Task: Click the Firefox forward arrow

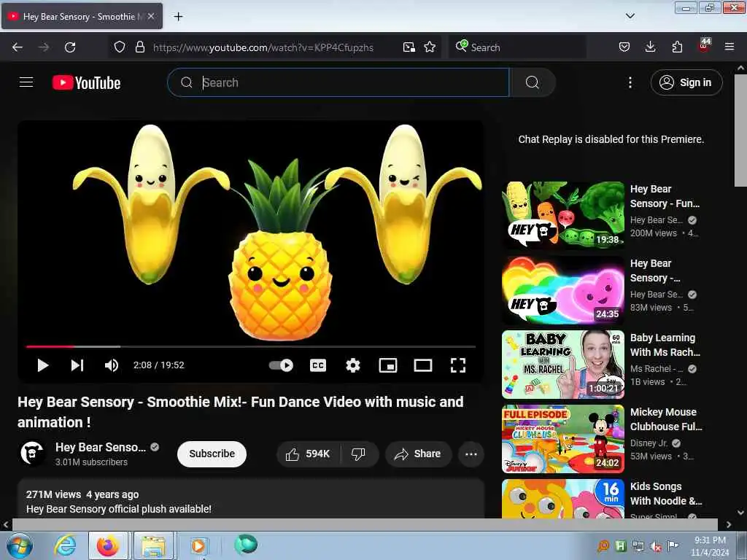Action: [x=44, y=47]
